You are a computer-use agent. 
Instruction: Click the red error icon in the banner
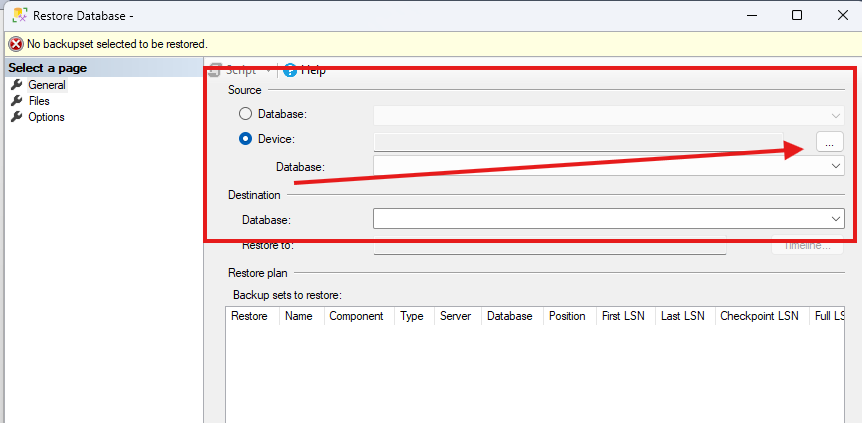click(x=16, y=44)
